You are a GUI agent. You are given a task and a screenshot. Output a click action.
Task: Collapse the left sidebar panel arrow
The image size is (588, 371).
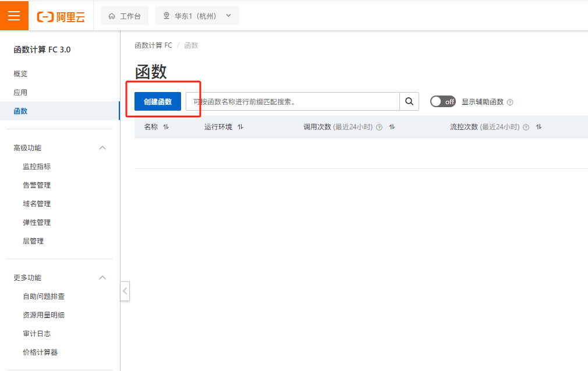(125, 291)
